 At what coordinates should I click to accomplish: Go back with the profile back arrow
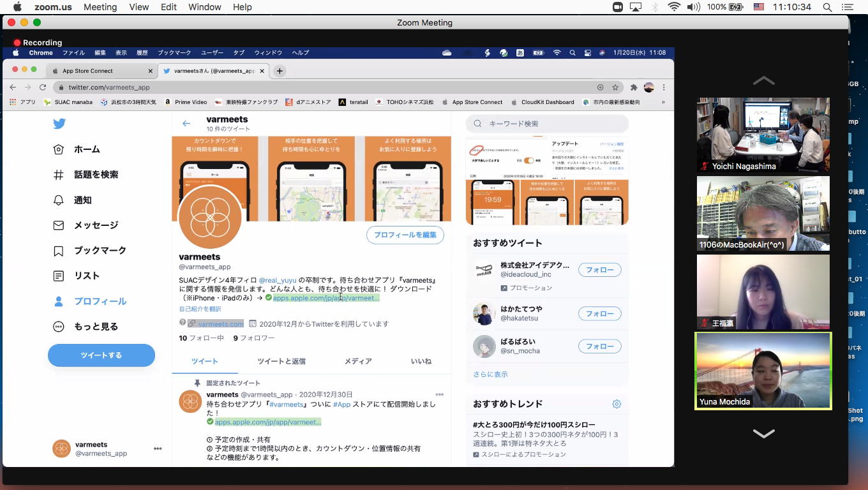click(186, 124)
